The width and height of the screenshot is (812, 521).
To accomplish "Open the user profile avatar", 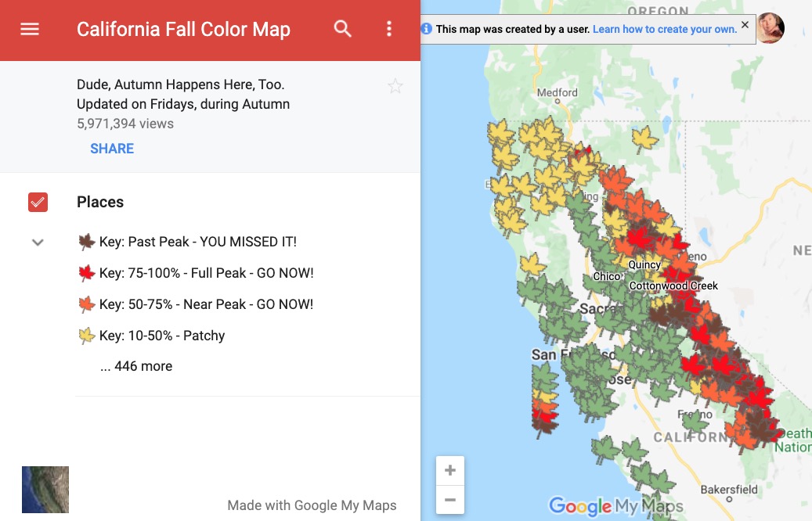I will (770, 28).
